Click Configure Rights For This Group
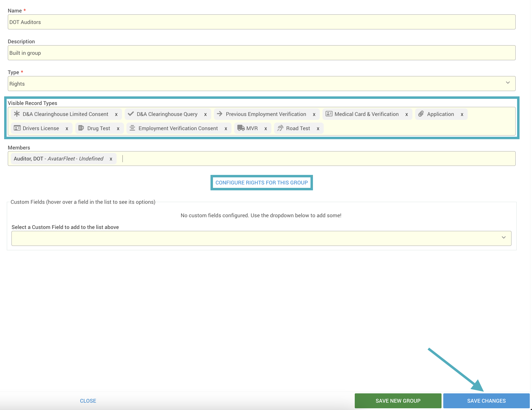The height and width of the screenshot is (410, 532). [261, 182]
